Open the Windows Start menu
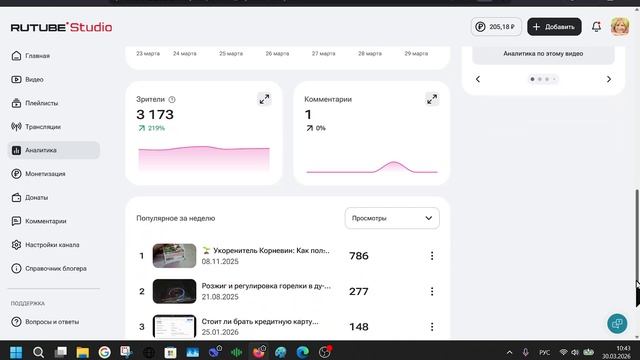Viewport: 640px width, 360px height. (x=16, y=352)
